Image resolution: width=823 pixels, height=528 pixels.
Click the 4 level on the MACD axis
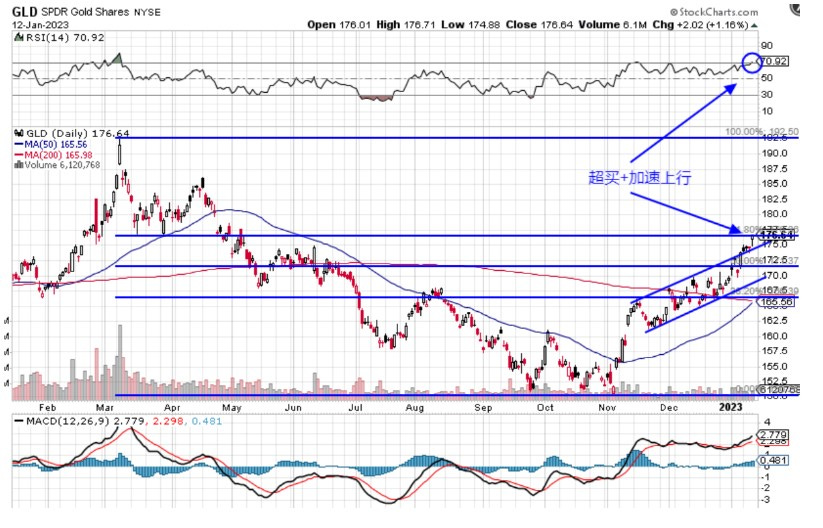click(x=767, y=422)
